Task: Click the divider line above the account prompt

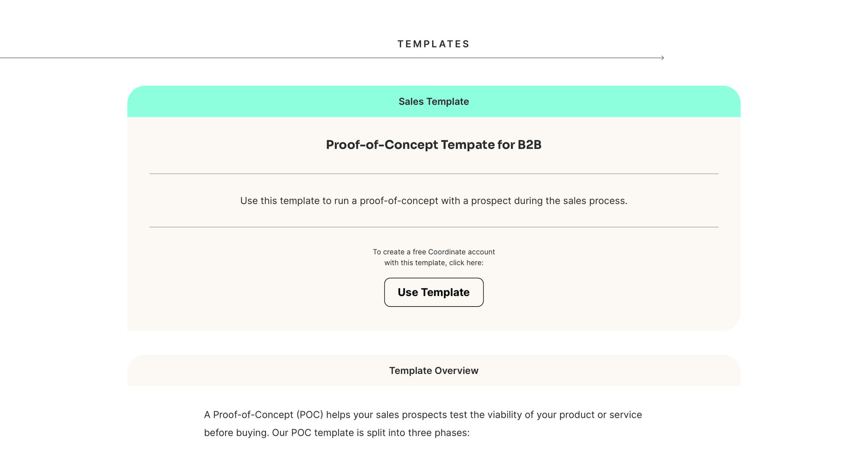Action: tap(434, 227)
